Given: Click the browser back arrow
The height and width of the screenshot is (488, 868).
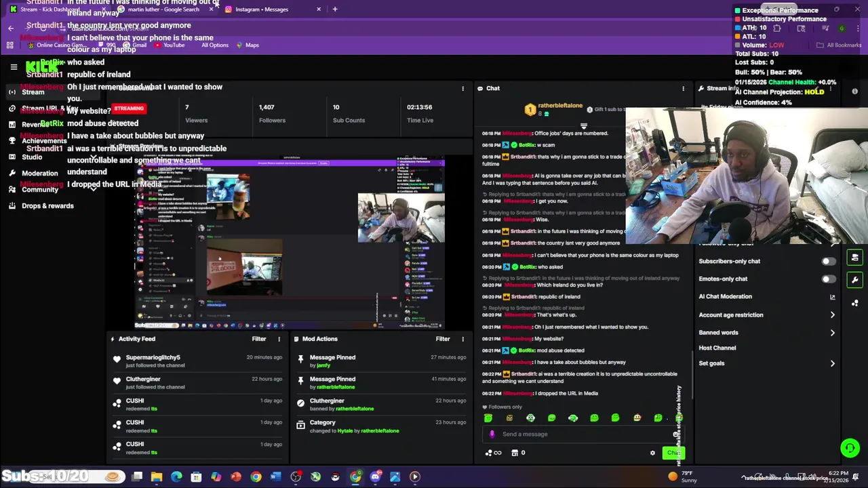Looking at the screenshot, I should [x=10, y=28].
